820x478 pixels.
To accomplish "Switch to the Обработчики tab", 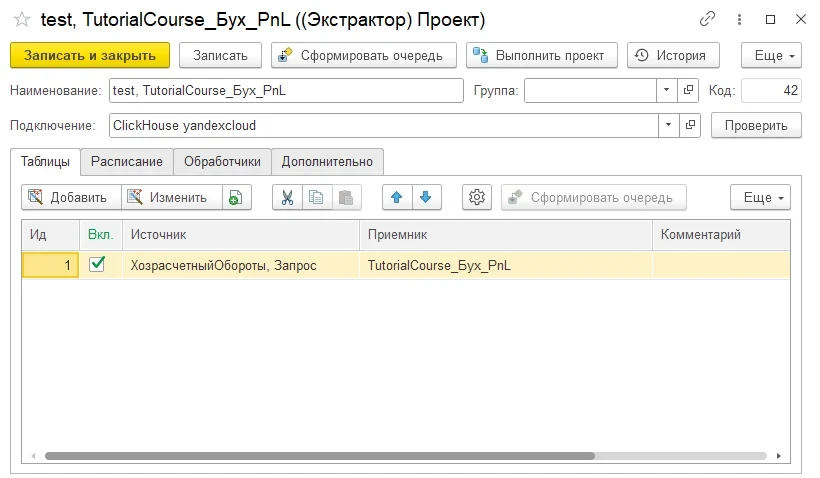I will 222,161.
